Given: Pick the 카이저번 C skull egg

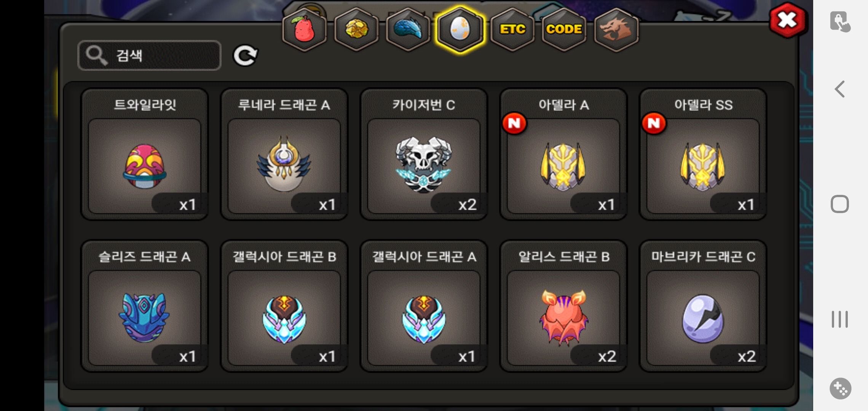Looking at the screenshot, I should click(424, 154).
